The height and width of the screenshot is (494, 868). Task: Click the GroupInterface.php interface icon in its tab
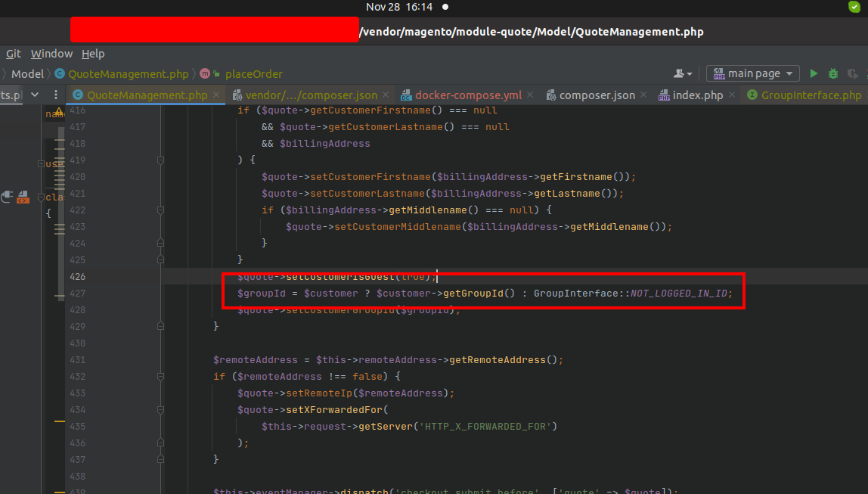pos(753,95)
